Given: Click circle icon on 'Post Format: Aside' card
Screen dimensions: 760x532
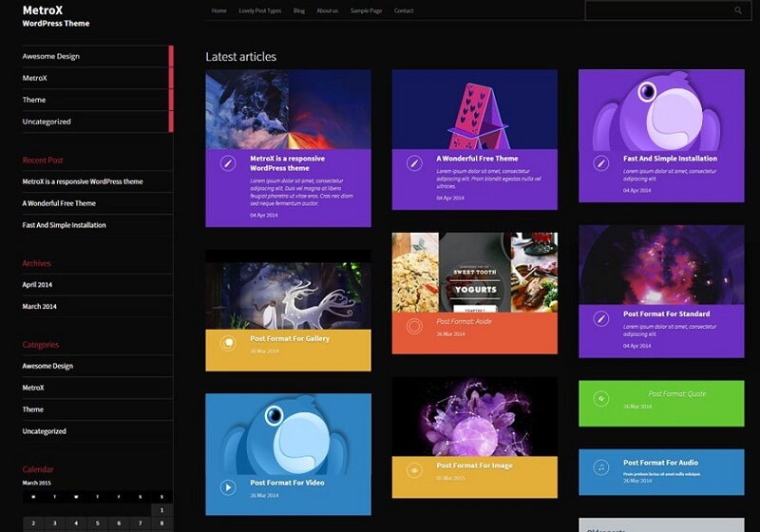Looking at the screenshot, I should coord(414,326).
